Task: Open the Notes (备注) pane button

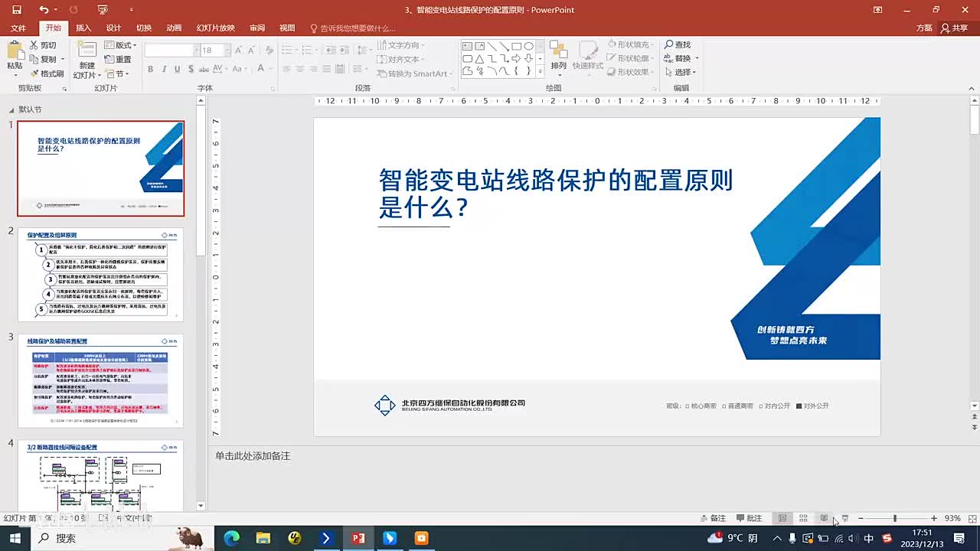Action: tap(713, 518)
